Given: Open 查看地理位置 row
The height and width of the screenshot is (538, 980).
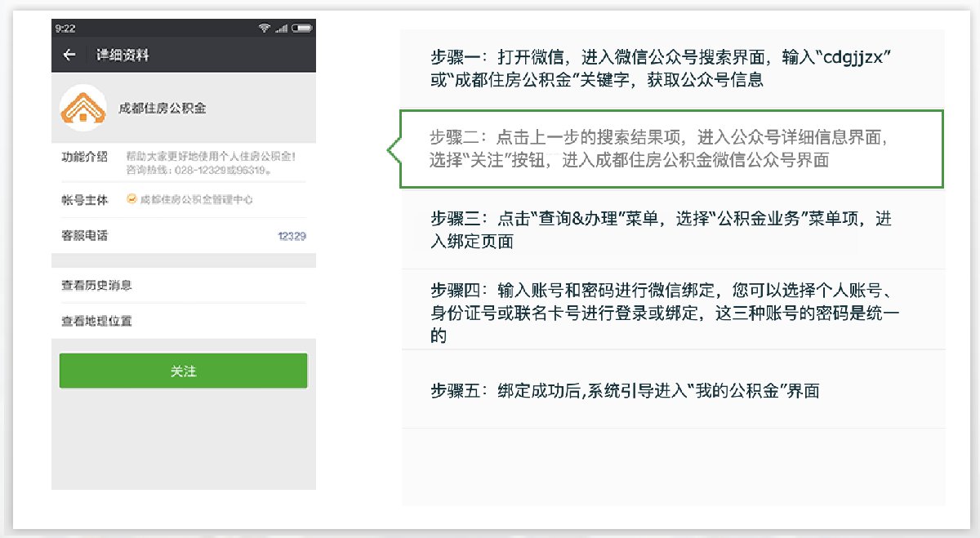Looking at the screenshot, I should coord(184,321).
